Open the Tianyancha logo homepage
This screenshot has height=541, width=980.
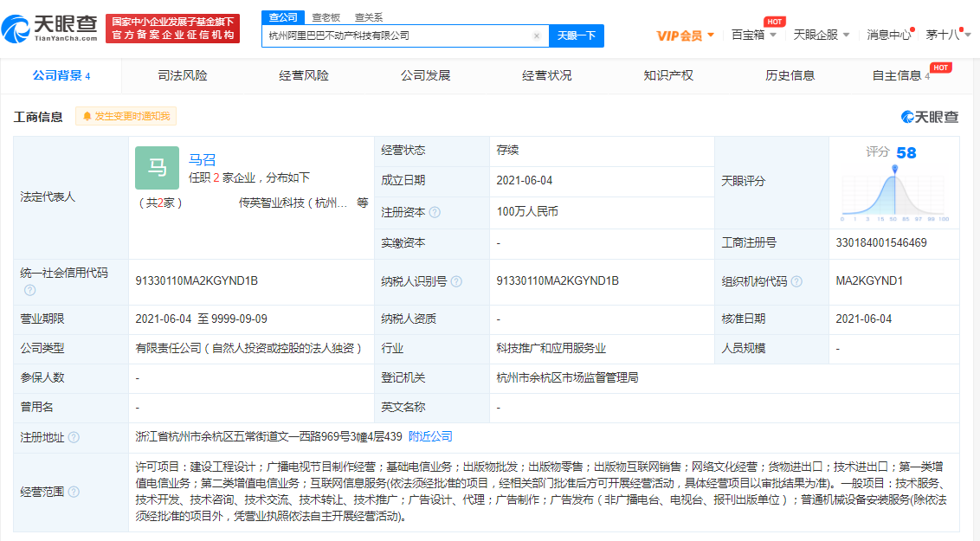pos(50,29)
